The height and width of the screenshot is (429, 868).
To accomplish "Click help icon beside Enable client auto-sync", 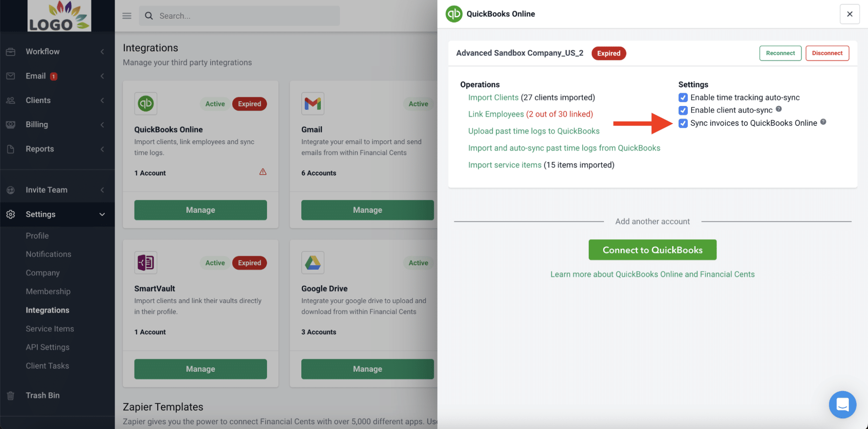I will pyautogui.click(x=779, y=109).
